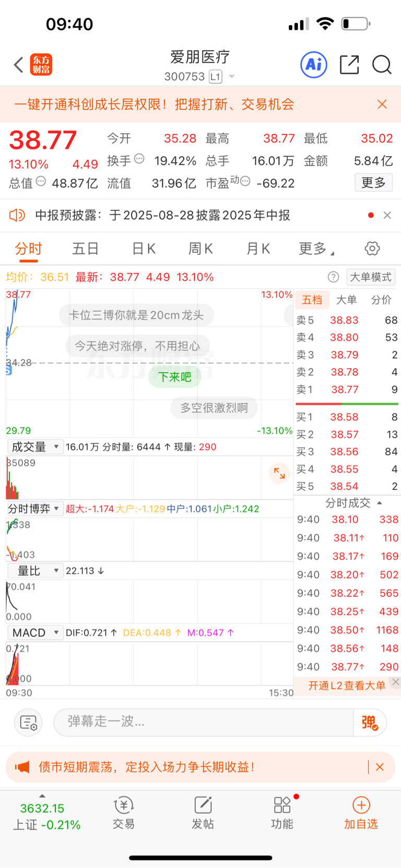Select 卖5 price 38.83
The width and height of the screenshot is (401, 868).
[x=344, y=320]
